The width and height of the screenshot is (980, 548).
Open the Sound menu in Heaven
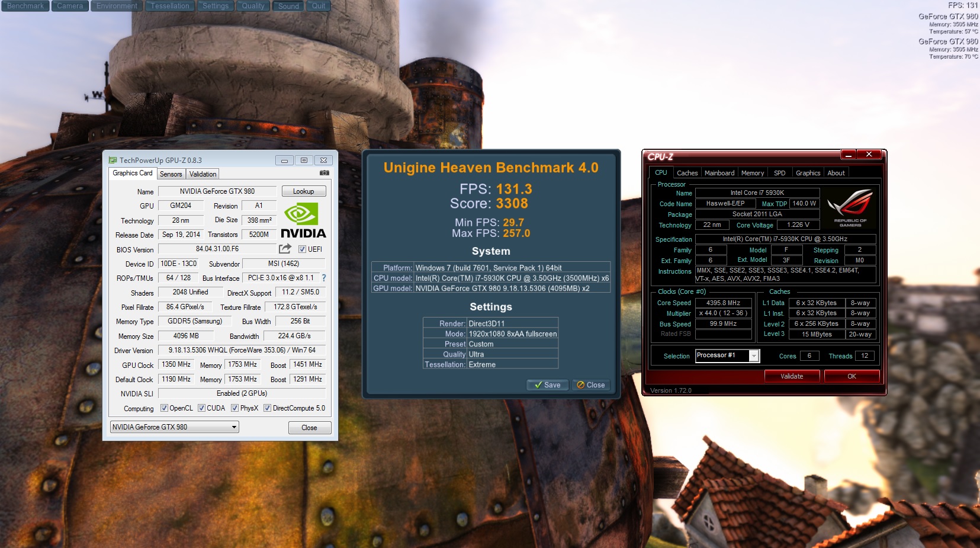pos(288,6)
